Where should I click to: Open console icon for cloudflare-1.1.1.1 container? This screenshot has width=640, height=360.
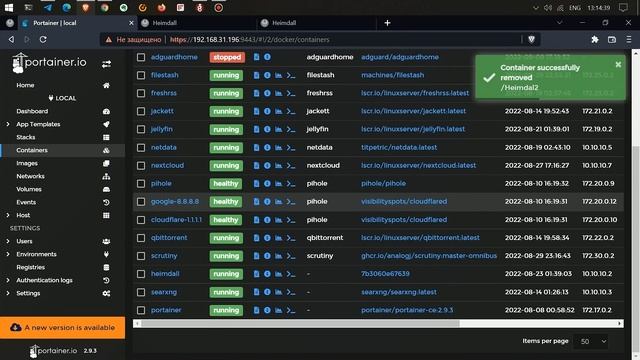coord(291,220)
